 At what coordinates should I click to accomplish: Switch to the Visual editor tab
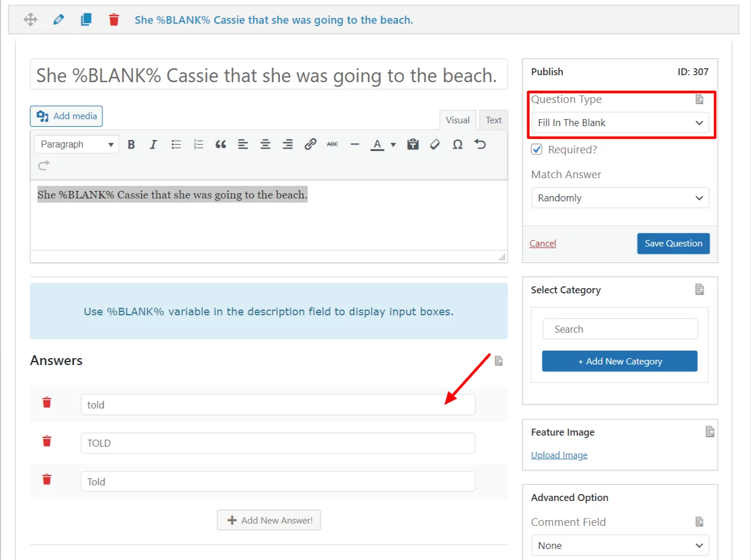[x=458, y=120]
